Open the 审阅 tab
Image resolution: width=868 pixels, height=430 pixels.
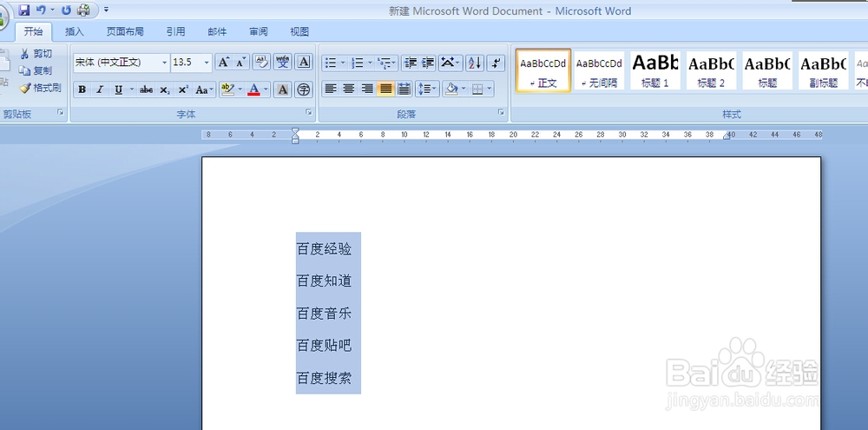tap(258, 31)
